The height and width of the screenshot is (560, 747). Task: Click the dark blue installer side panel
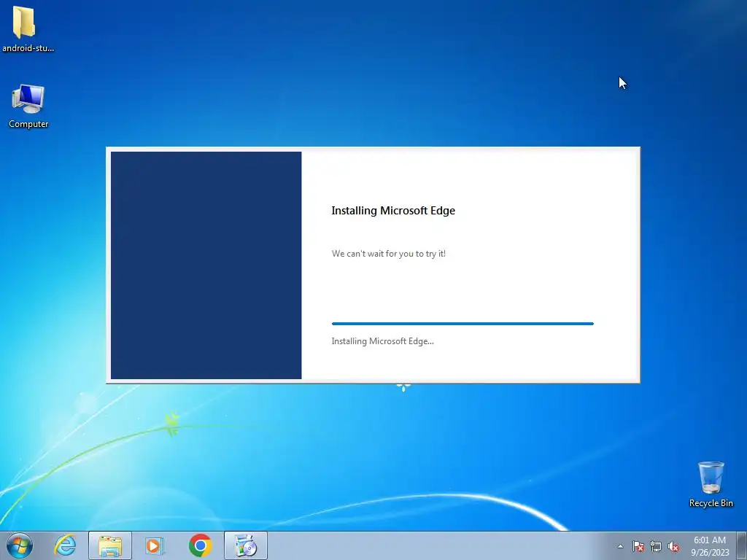(206, 265)
